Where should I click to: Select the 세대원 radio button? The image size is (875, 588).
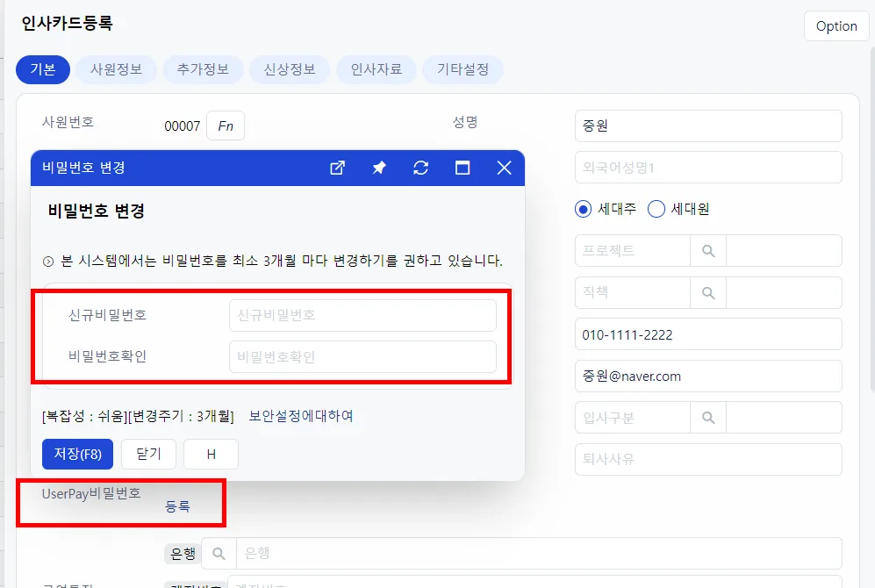click(656, 209)
